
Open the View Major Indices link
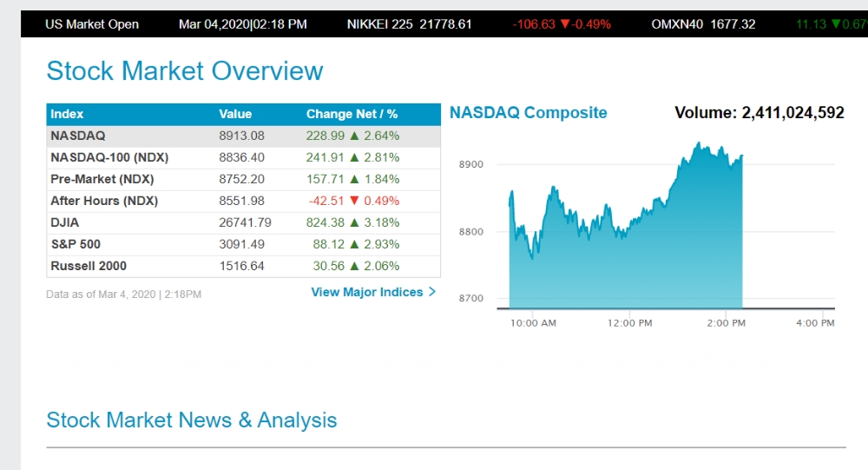pos(367,293)
